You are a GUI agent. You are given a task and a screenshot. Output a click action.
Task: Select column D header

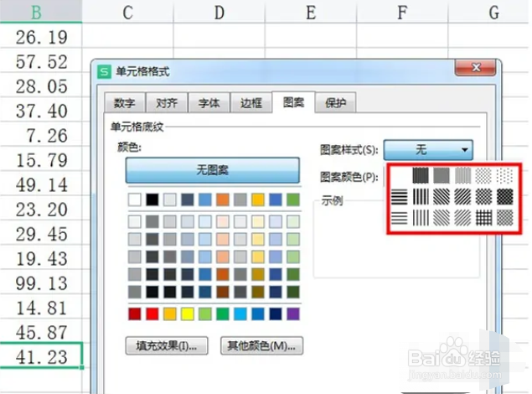point(220,13)
